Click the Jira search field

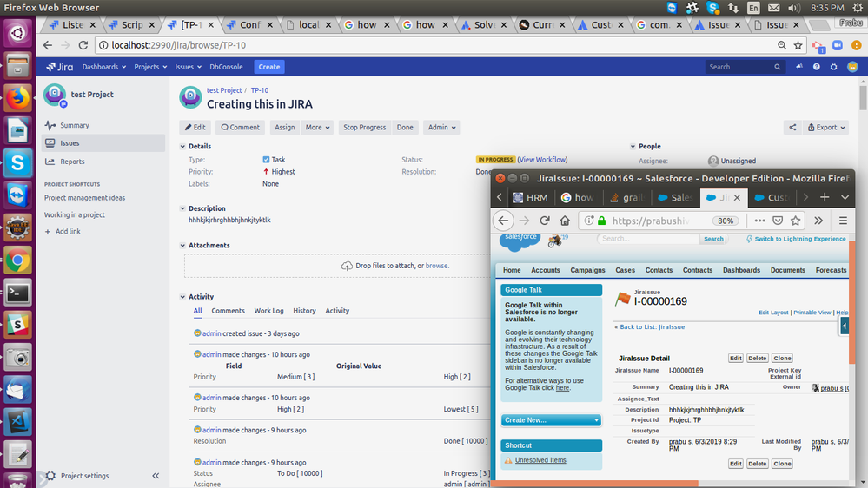click(x=745, y=67)
